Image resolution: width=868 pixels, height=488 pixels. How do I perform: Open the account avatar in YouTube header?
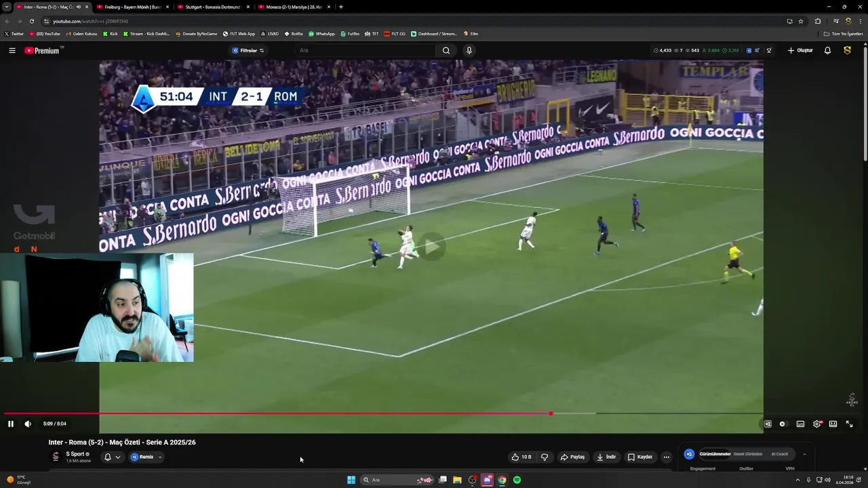[x=847, y=51]
